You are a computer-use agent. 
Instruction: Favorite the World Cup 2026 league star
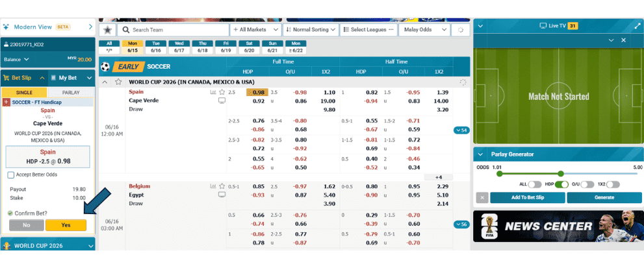coord(118,82)
